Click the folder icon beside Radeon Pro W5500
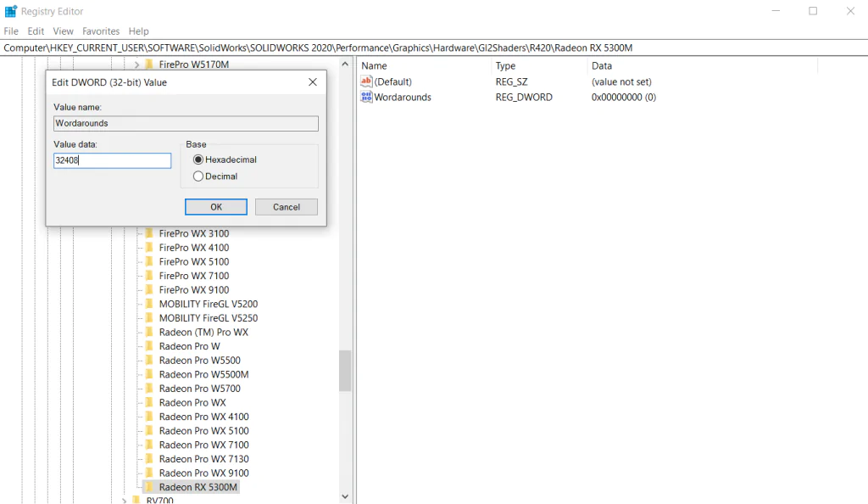Viewport: 868px width, 504px height. [149, 361]
